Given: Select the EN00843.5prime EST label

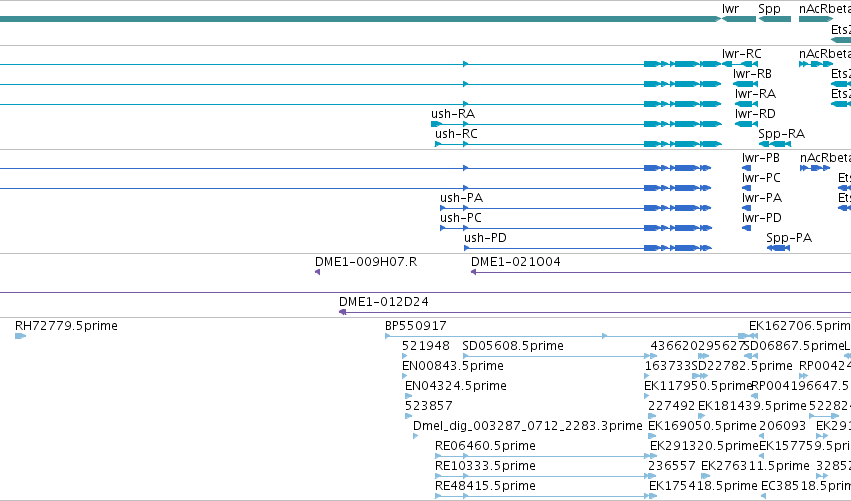Looking at the screenshot, I should 453,366.
